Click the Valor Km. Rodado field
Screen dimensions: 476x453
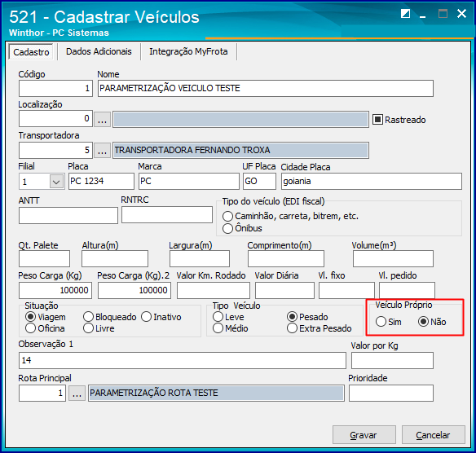tap(214, 290)
